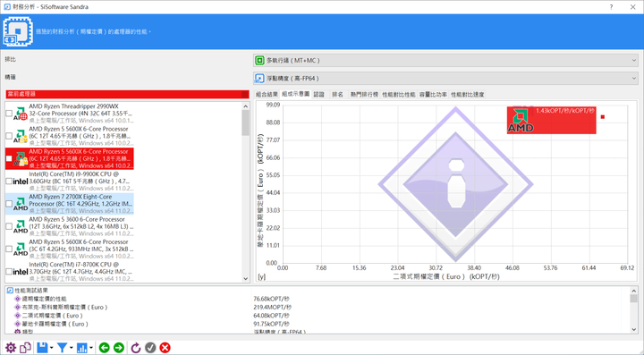The height and width of the screenshot is (355, 644).
Task: Switch to the 組成示意圖 tab
Action: tap(296, 94)
